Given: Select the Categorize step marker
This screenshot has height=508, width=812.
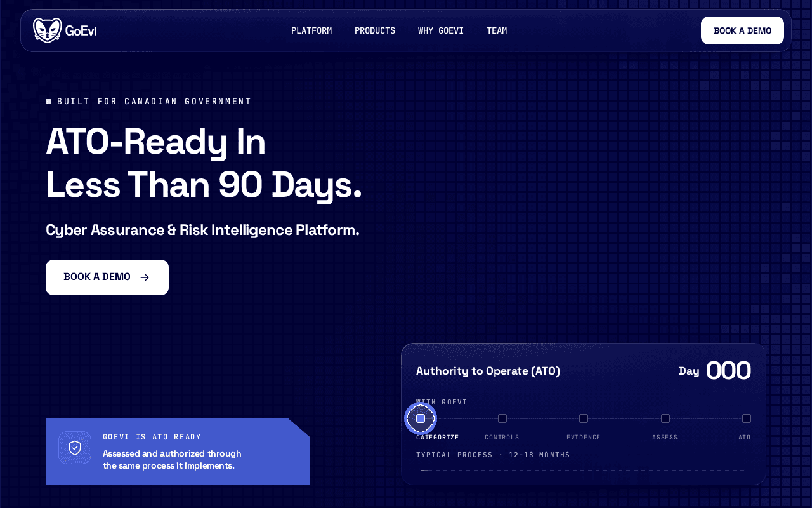Looking at the screenshot, I should tap(421, 418).
